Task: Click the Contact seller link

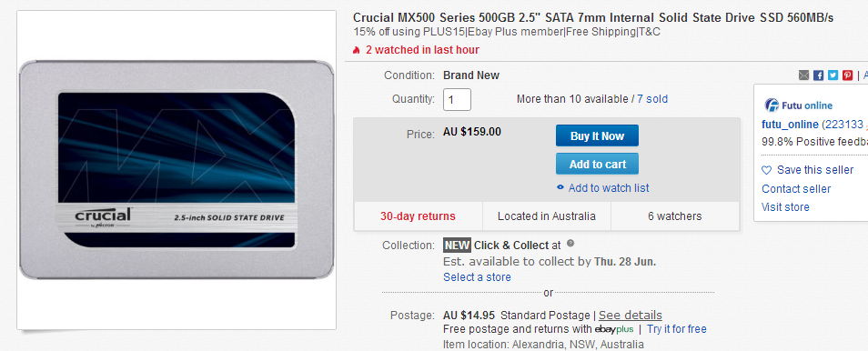Action: (796, 189)
